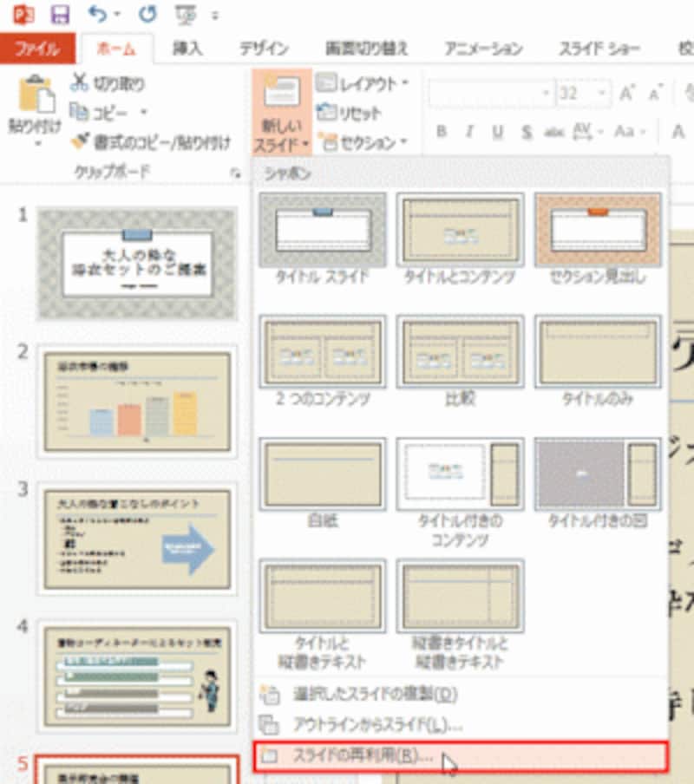The image size is (694, 784).
Task: Select the Two Content (2 つのコンテンツ) layout
Action: tap(323, 361)
